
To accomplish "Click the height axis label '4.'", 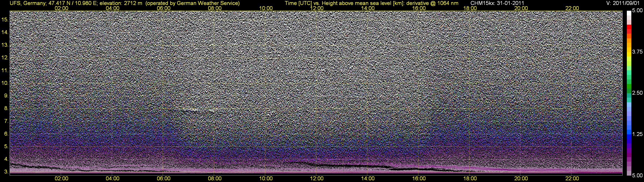I will point(6,159).
